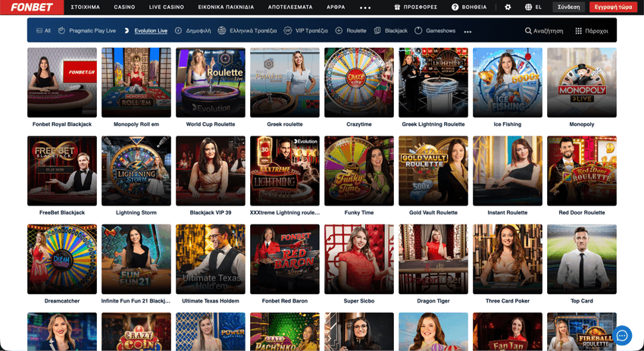Open Three Card Poker game

[508, 259]
